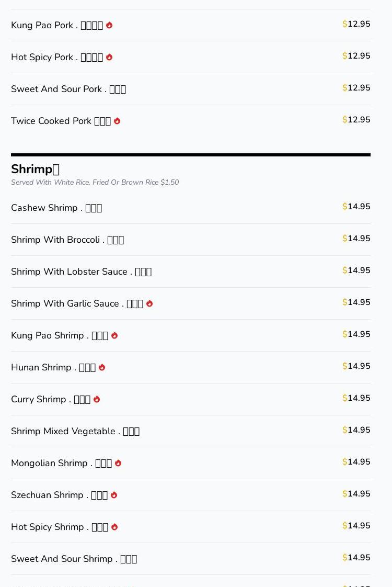Viewport: 392px width, 587px height.
Task: Open Shrimp Mixed Vegetable item
Action: tap(191, 431)
